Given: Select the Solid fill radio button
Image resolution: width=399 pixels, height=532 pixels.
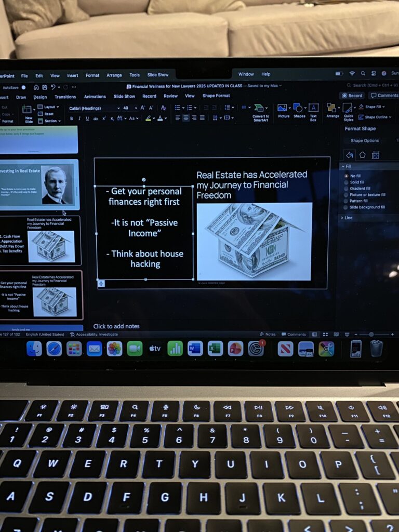Looking at the screenshot, I should click(x=347, y=182).
